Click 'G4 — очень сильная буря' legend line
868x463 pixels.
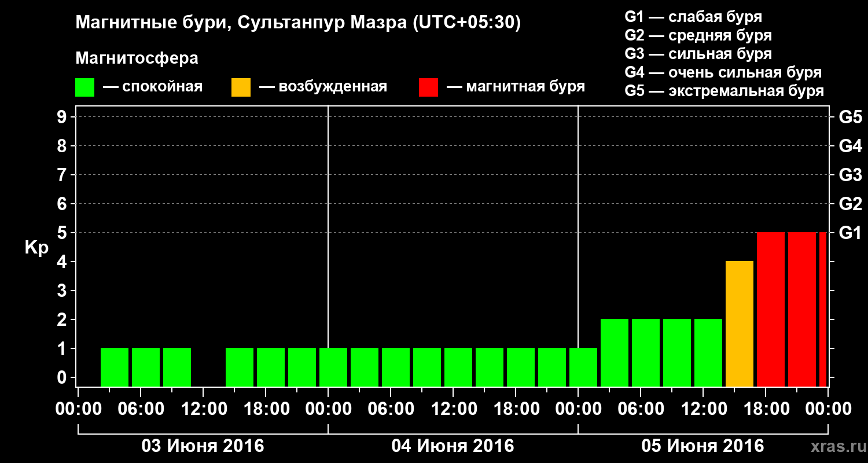coord(723,72)
